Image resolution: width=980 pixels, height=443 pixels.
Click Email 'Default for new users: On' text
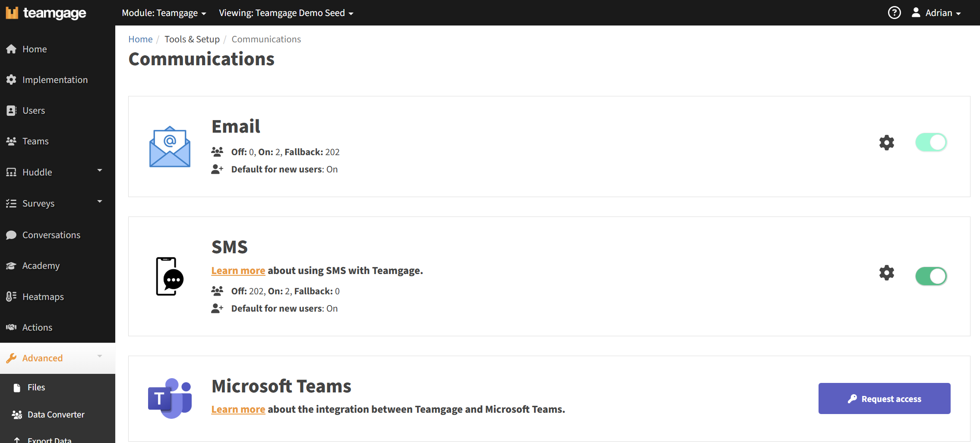285,169
